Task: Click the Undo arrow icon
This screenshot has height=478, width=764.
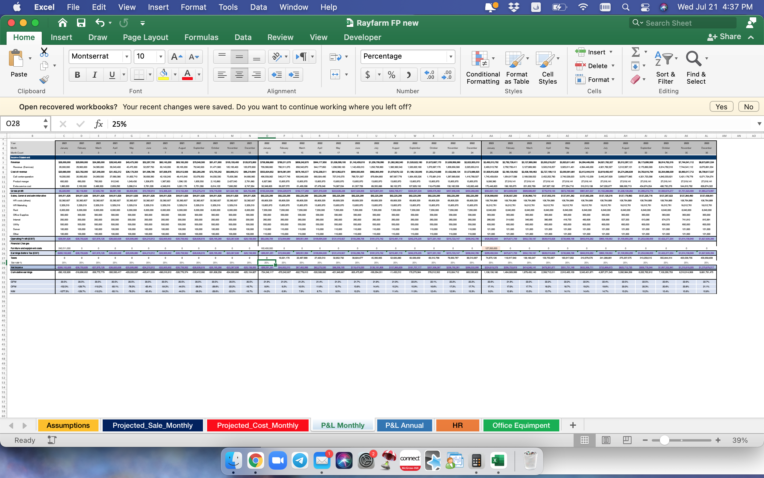Action: click(x=100, y=22)
